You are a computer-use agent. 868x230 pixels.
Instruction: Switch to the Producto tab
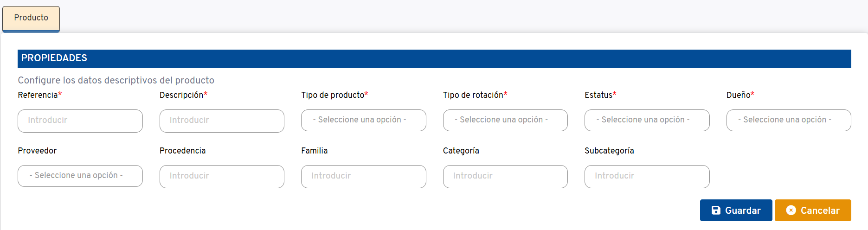pyautogui.click(x=31, y=18)
